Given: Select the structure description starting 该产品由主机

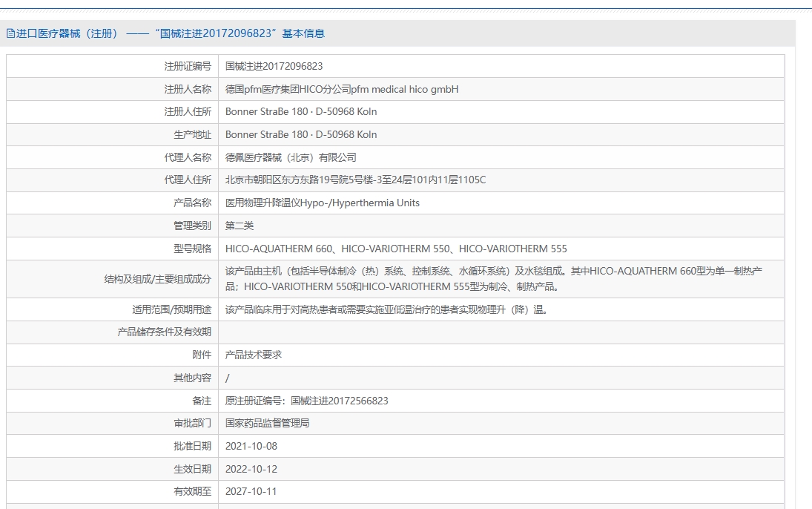Looking at the screenshot, I should [x=494, y=279].
